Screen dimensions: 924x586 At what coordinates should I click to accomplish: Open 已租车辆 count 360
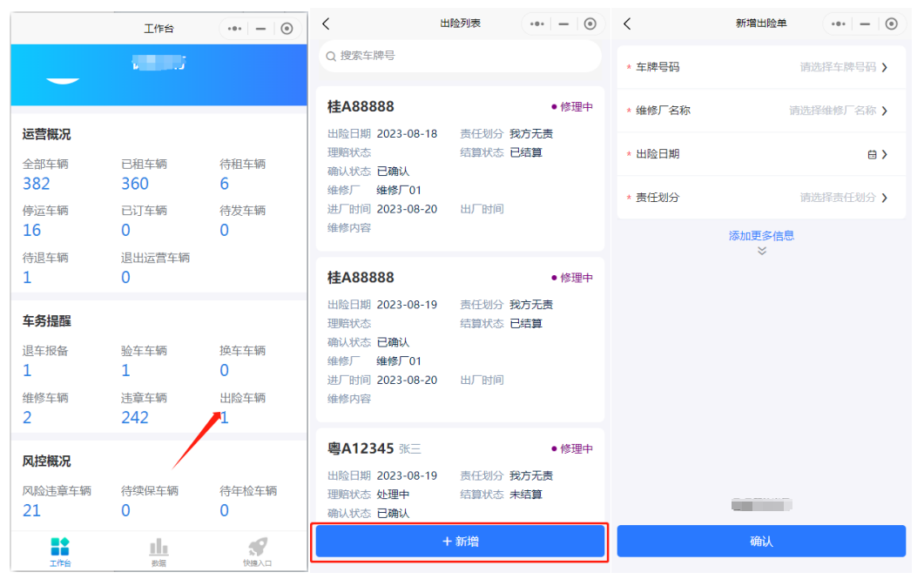135,184
